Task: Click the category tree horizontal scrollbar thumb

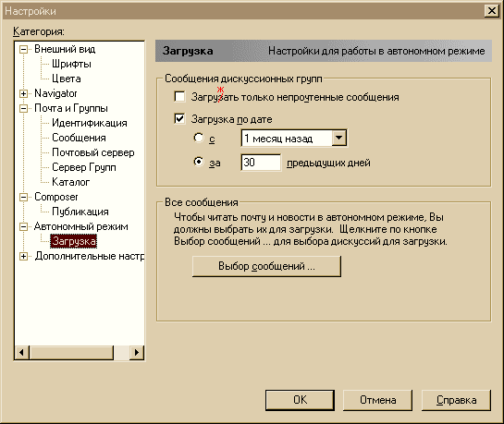Action: pos(71,353)
